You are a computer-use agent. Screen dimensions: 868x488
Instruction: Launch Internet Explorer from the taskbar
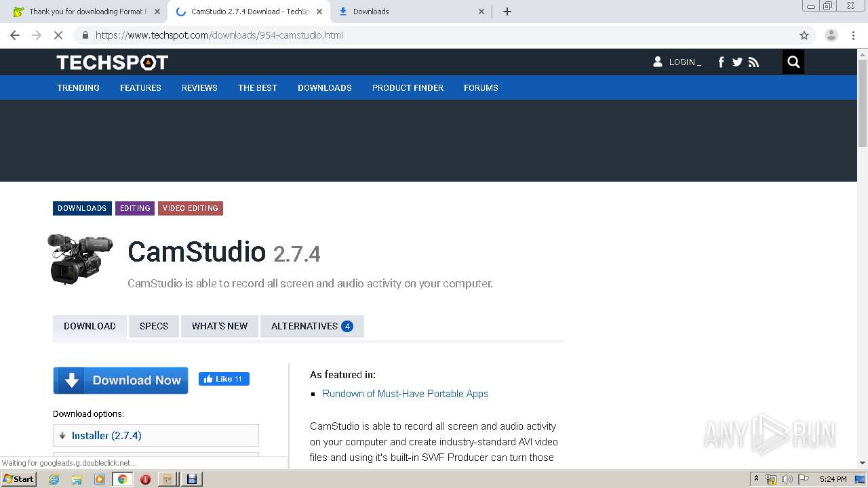pos(54,479)
